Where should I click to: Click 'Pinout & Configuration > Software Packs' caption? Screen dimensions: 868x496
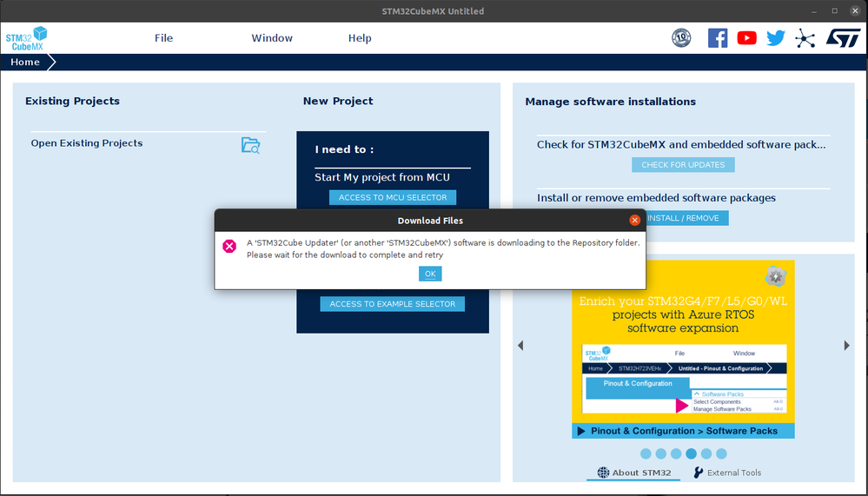pyautogui.click(x=684, y=431)
